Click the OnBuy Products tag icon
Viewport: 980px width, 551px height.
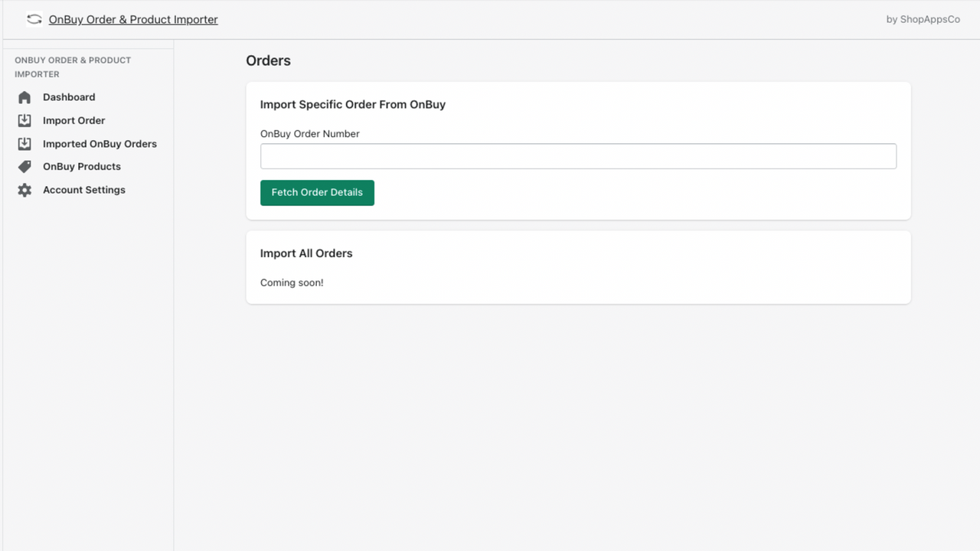24,167
